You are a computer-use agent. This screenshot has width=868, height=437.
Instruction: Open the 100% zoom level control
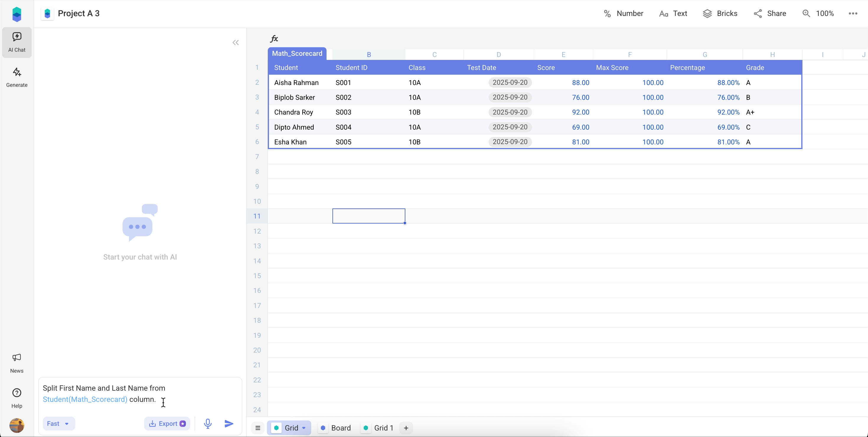click(x=818, y=14)
